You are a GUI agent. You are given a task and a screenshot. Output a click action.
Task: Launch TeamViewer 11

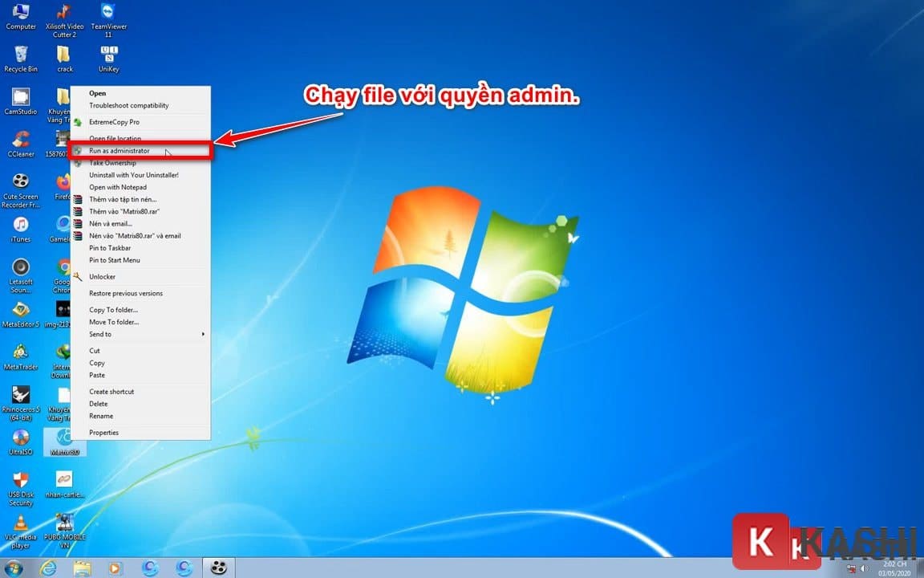point(108,14)
